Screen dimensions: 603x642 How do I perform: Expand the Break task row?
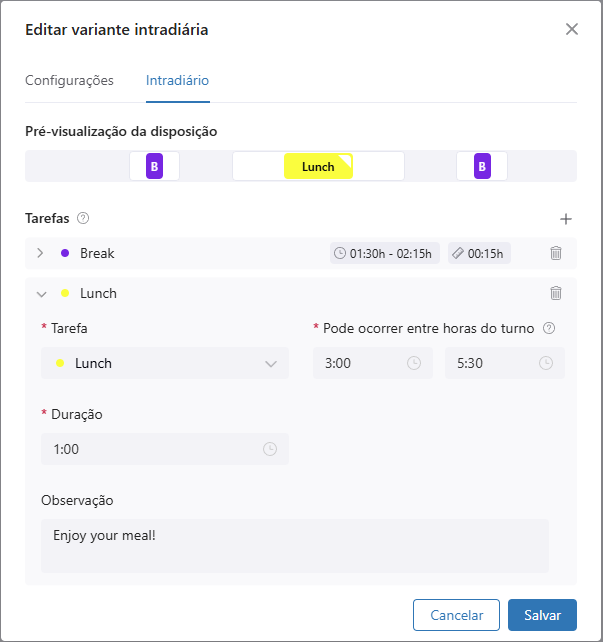pyautogui.click(x=40, y=253)
